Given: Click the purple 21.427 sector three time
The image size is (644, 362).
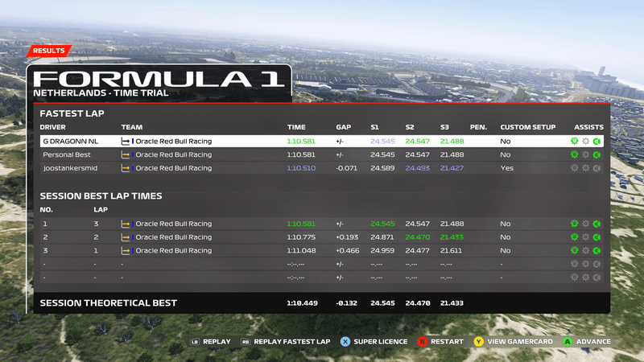Looking at the screenshot, I should 452,168.
